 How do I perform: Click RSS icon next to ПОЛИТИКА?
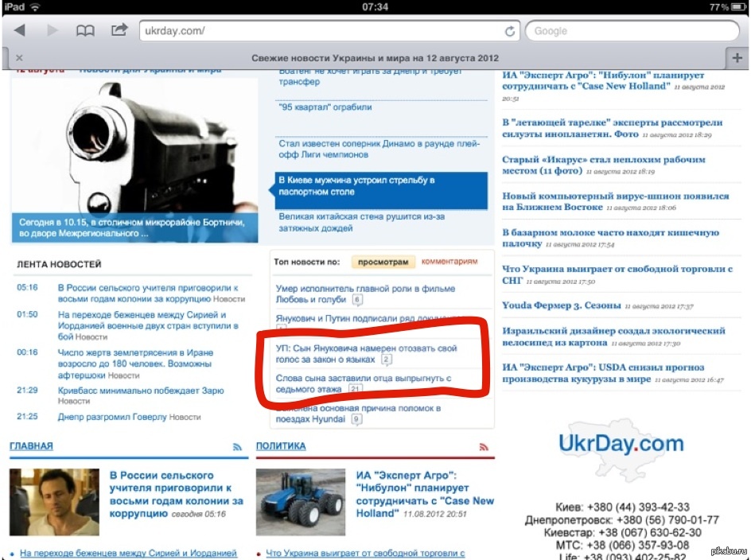tap(483, 447)
